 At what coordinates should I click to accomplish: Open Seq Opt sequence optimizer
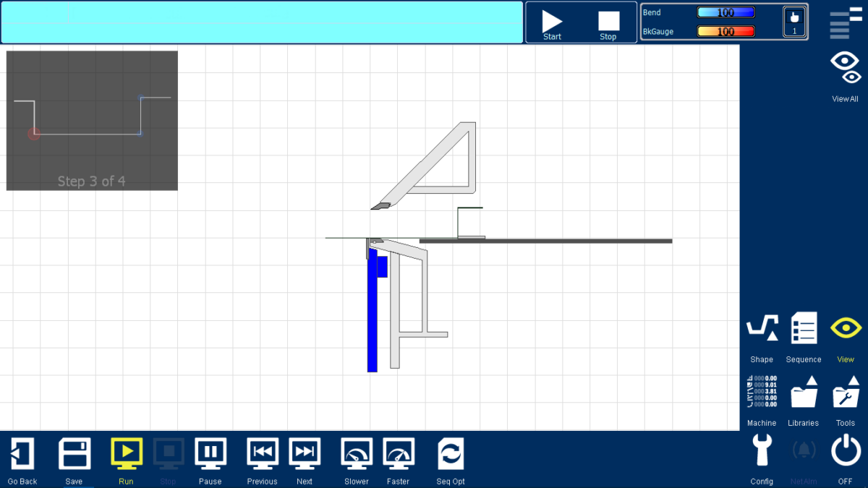click(x=451, y=454)
